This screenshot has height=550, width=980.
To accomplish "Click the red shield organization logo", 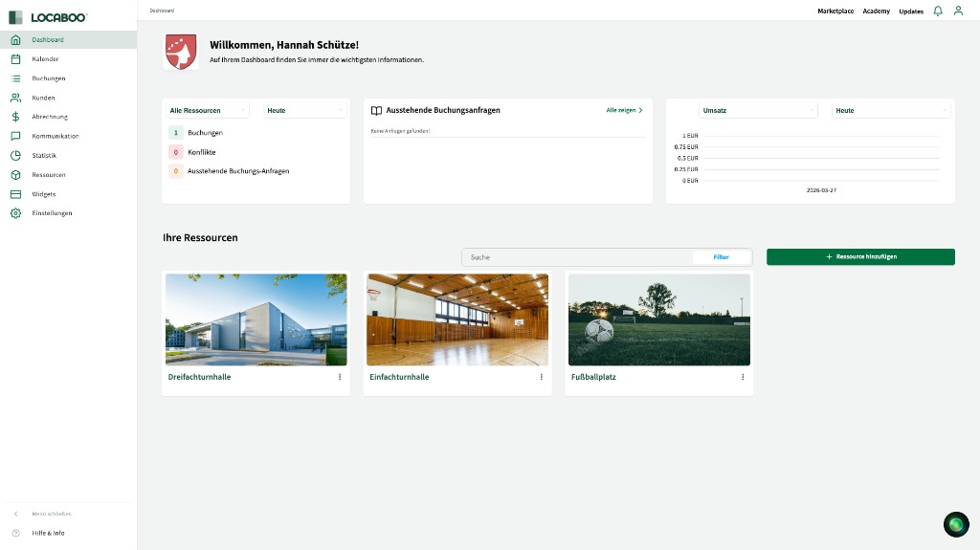I will click(x=181, y=52).
